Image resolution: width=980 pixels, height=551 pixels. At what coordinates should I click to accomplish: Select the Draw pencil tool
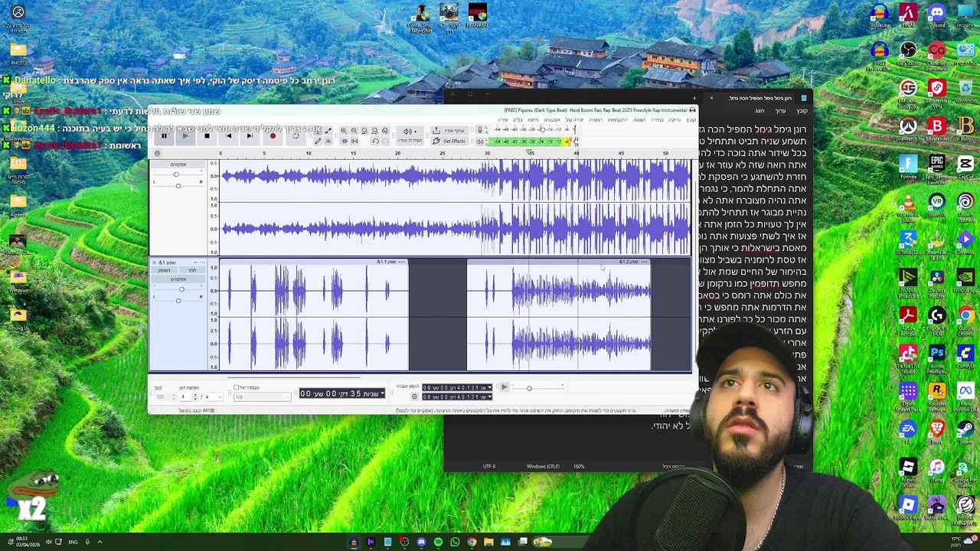click(318, 141)
